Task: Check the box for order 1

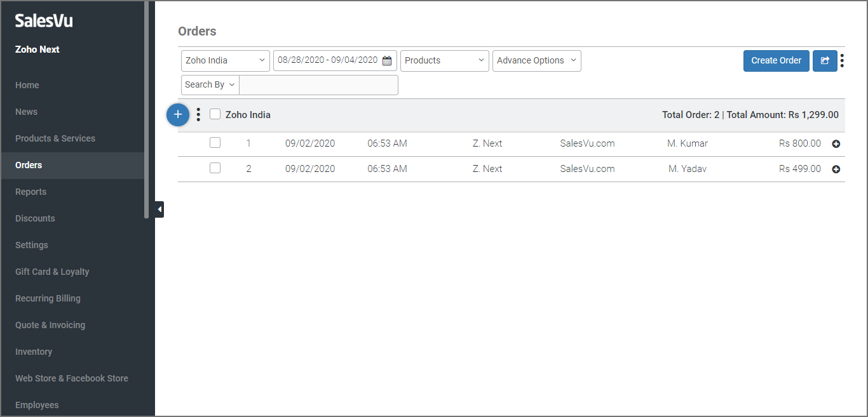Action: (215, 143)
